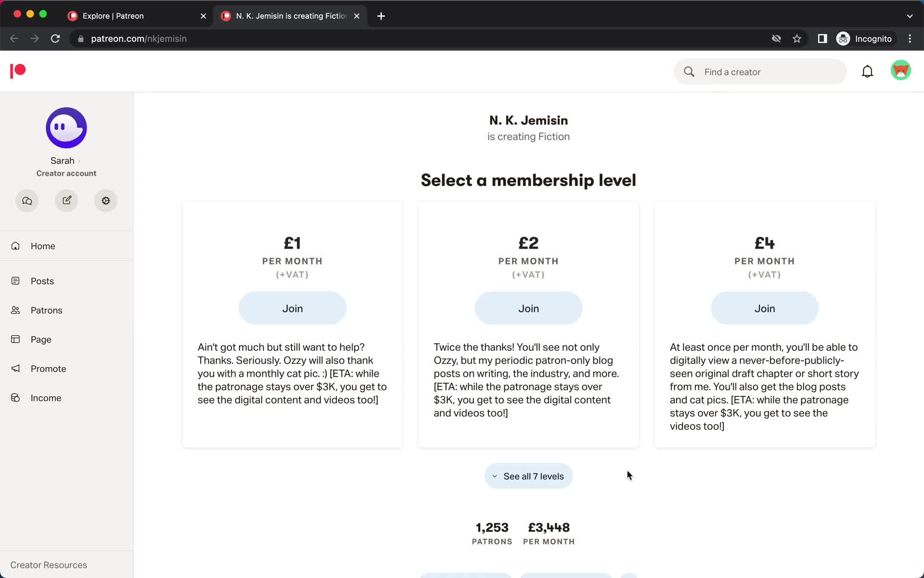Click Select a membership level heading

[528, 180]
